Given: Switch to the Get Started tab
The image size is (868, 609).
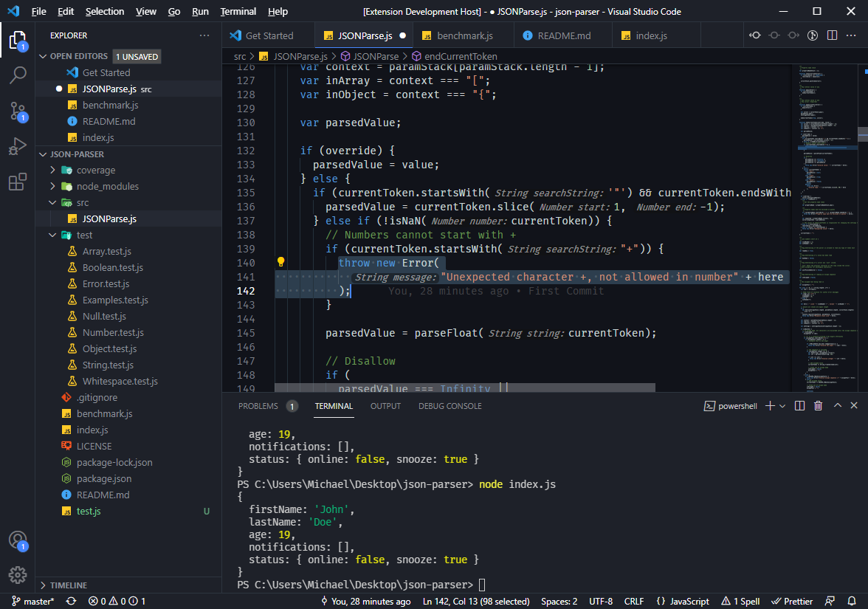Looking at the screenshot, I should (x=269, y=35).
